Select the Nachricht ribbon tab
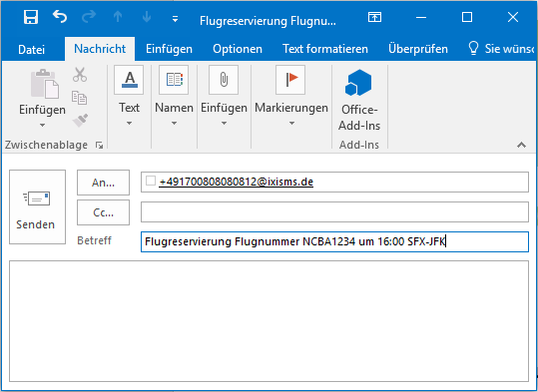The width and height of the screenshot is (538, 392). click(100, 49)
